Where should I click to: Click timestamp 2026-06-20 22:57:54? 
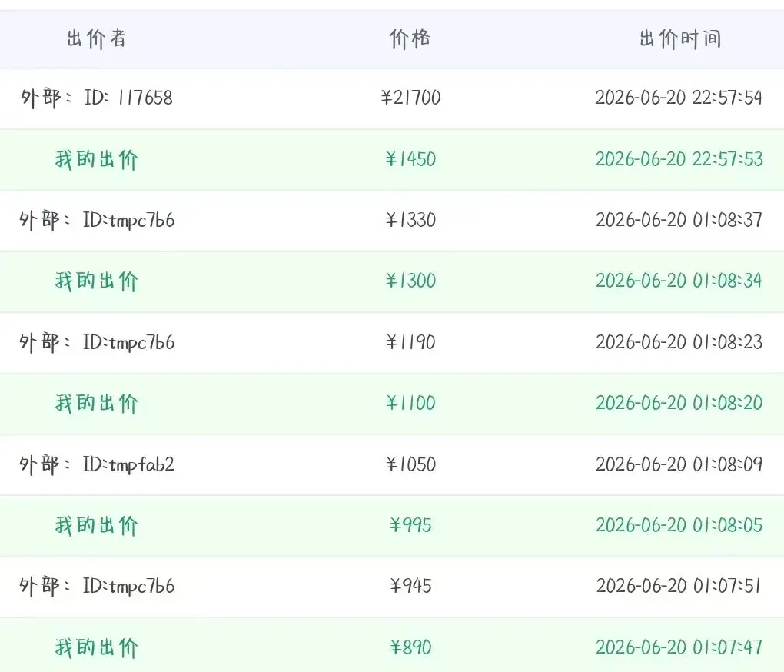679,98
